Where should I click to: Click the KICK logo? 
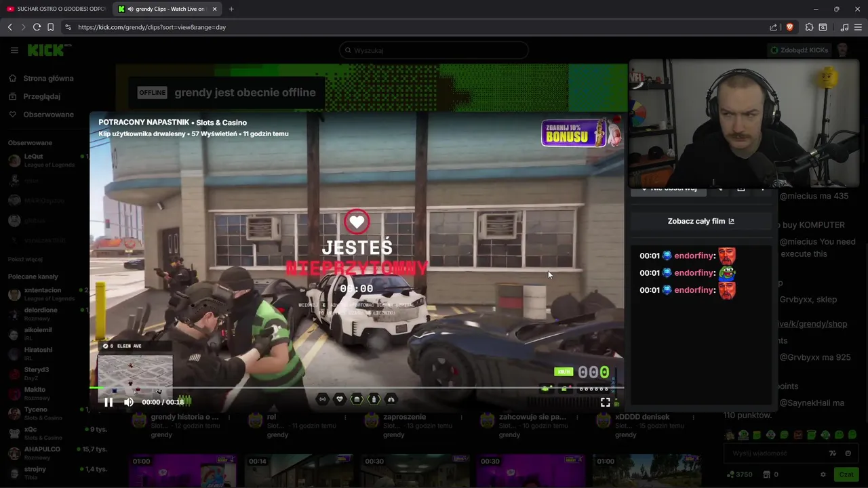coord(49,50)
